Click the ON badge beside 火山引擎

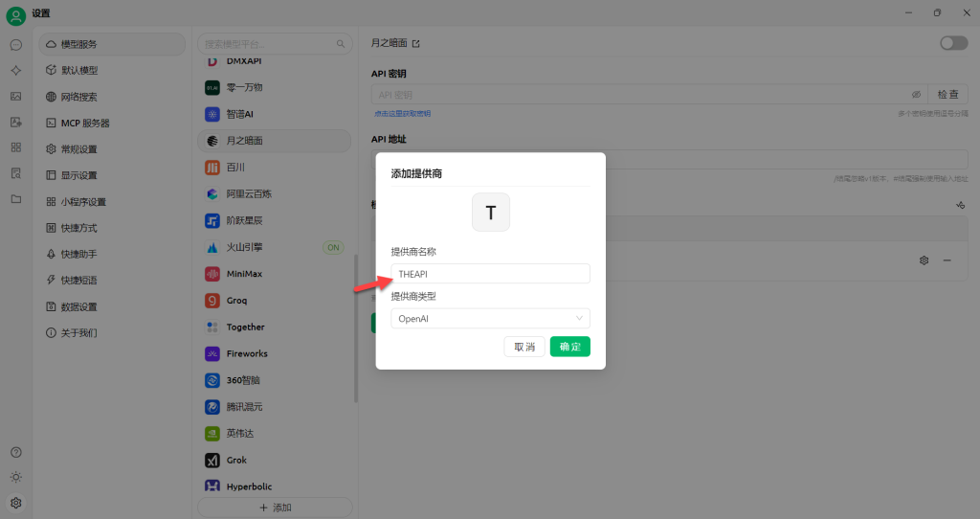tap(333, 248)
